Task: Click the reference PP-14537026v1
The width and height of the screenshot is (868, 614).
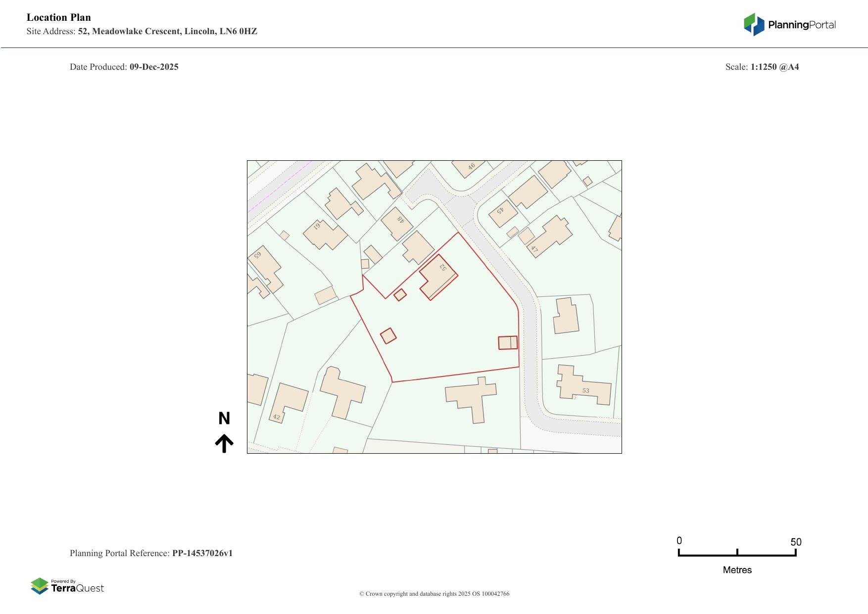Action: (202, 553)
